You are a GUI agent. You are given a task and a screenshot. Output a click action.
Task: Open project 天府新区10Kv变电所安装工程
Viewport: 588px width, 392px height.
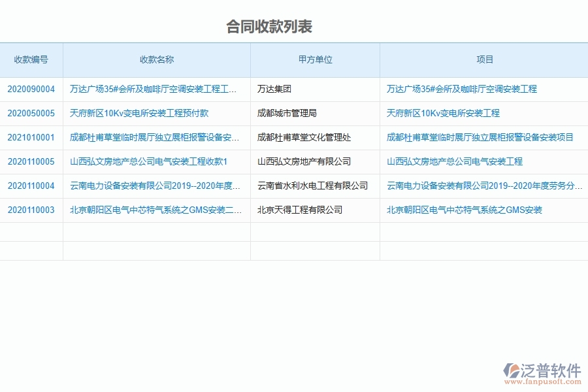pos(444,113)
